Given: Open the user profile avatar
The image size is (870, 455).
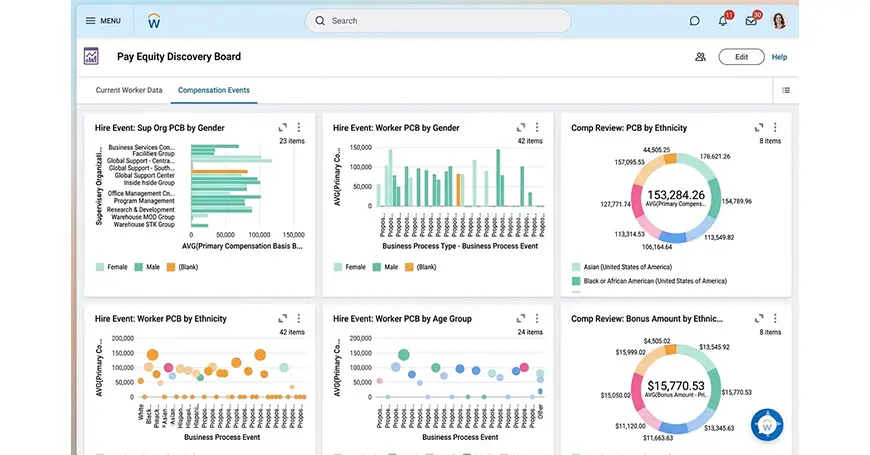Looking at the screenshot, I should (779, 20).
